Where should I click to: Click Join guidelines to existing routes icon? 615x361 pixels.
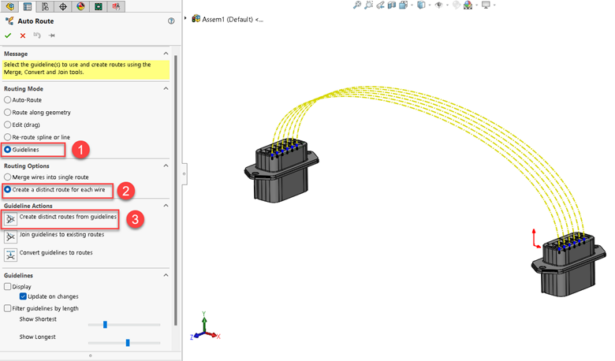(x=11, y=237)
